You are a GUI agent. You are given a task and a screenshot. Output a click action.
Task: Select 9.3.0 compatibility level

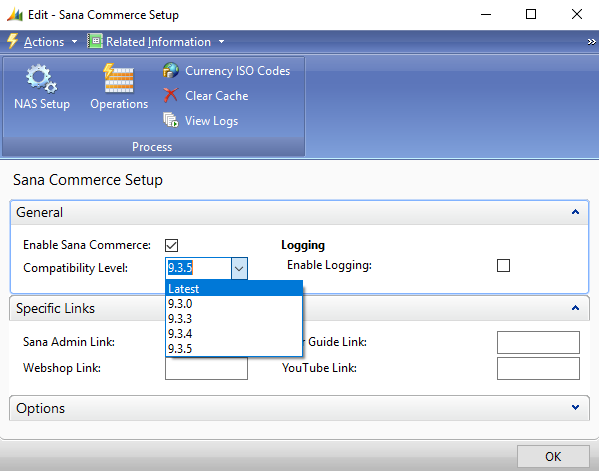coord(234,304)
